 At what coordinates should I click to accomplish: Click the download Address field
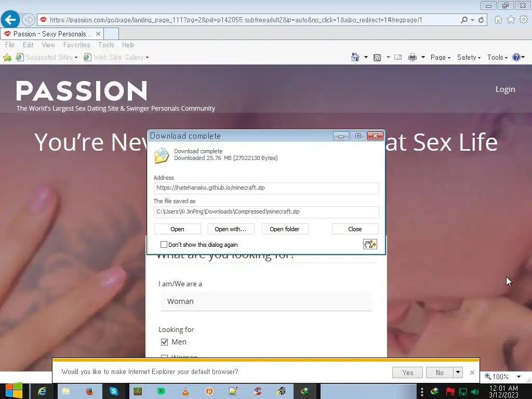point(266,188)
